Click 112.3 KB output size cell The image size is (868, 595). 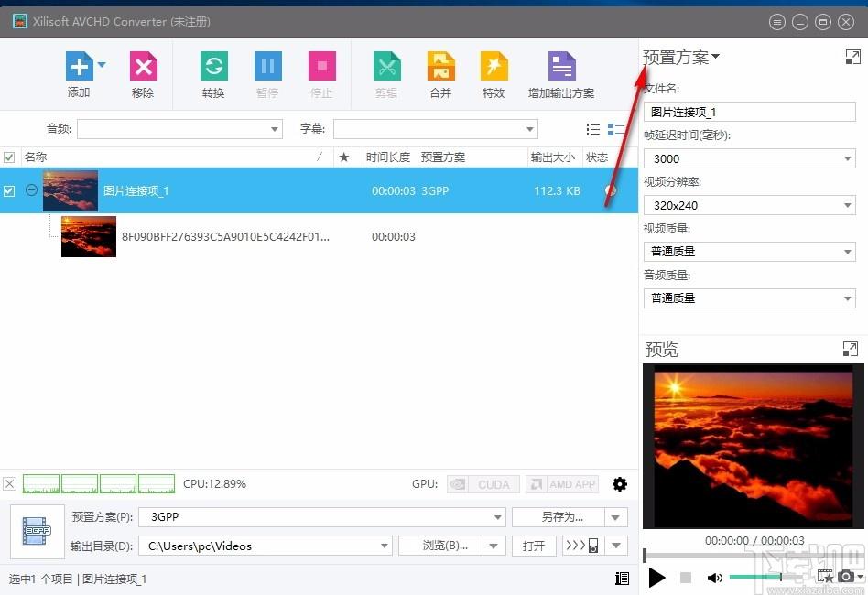[557, 191]
